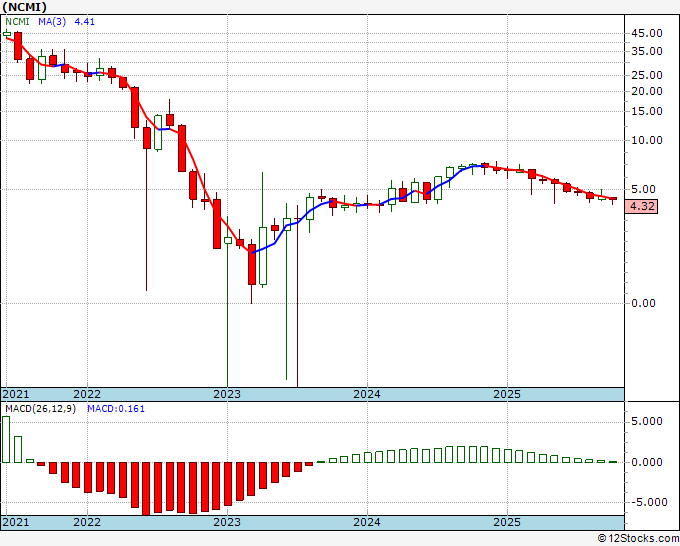Click the 35.00 price axis label
Viewport: 680px width, 546px height.
click(647, 51)
